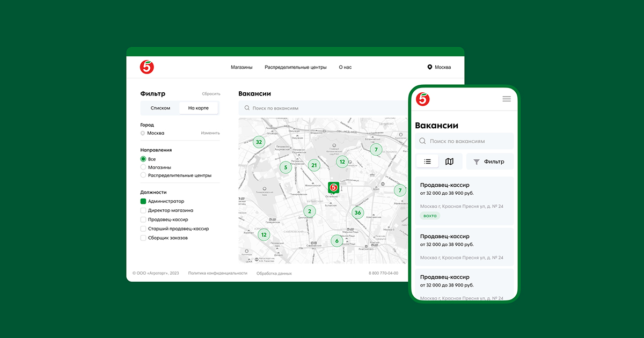This screenshot has width=644, height=338.
Task: Focus the desktop Поиск по вакансиям field
Action: pos(323,108)
